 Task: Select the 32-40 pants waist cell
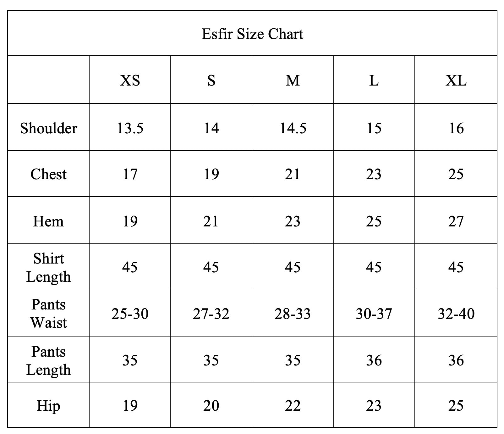(x=456, y=314)
